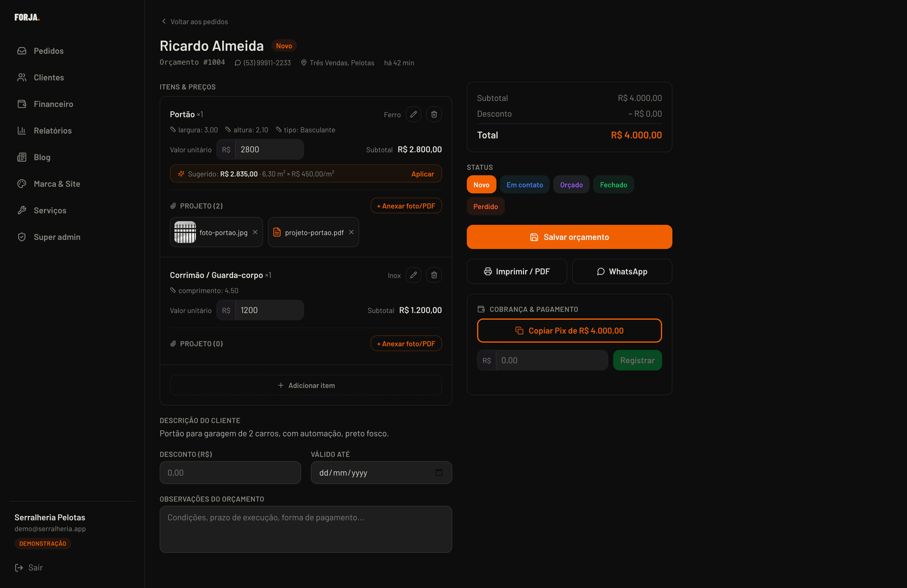Click tipo: Basculante tag
The height and width of the screenshot is (588, 907).
[x=305, y=130]
